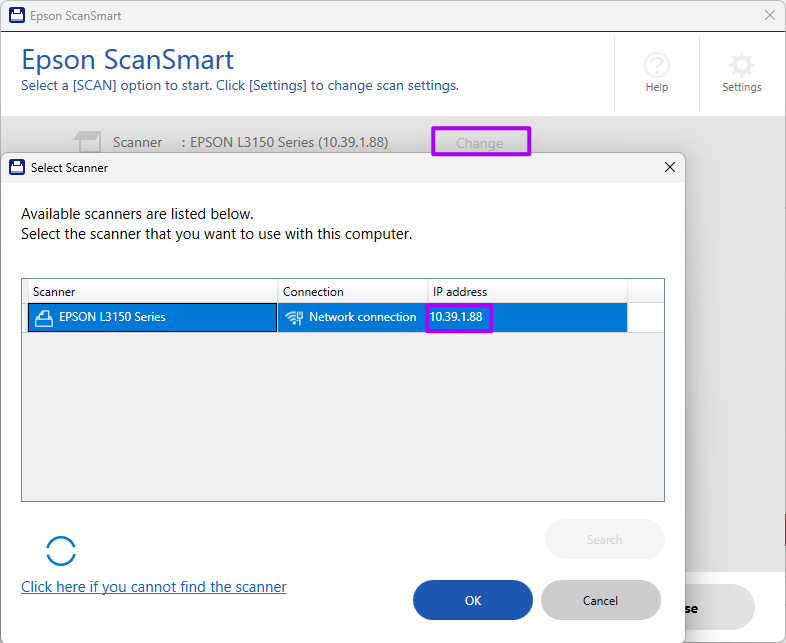Click the Search button
Viewport: 786px width, 643px height.
[x=605, y=539]
